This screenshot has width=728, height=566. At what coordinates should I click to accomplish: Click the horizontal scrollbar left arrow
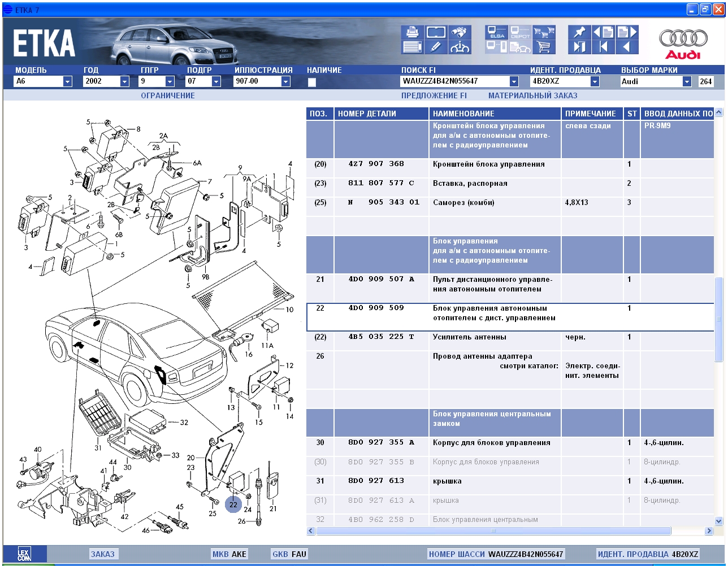click(311, 531)
